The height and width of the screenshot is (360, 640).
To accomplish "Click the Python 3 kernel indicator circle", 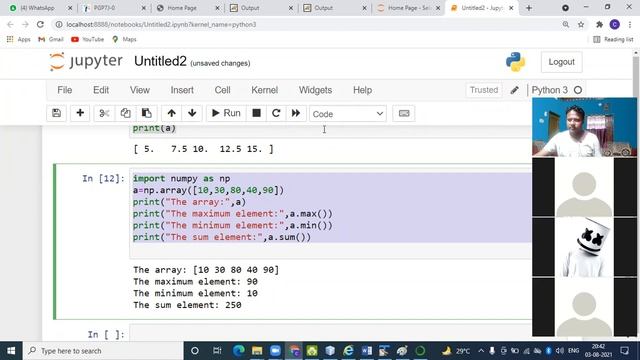I will point(578,90).
